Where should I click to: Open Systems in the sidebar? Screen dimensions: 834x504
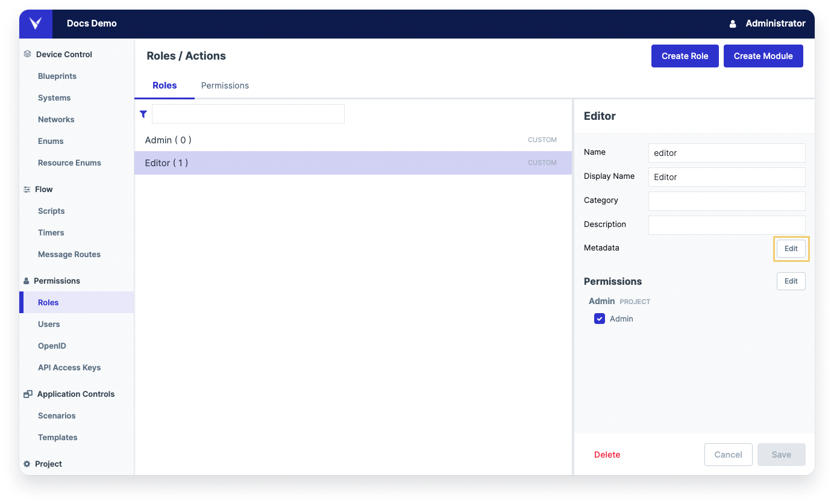54,98
